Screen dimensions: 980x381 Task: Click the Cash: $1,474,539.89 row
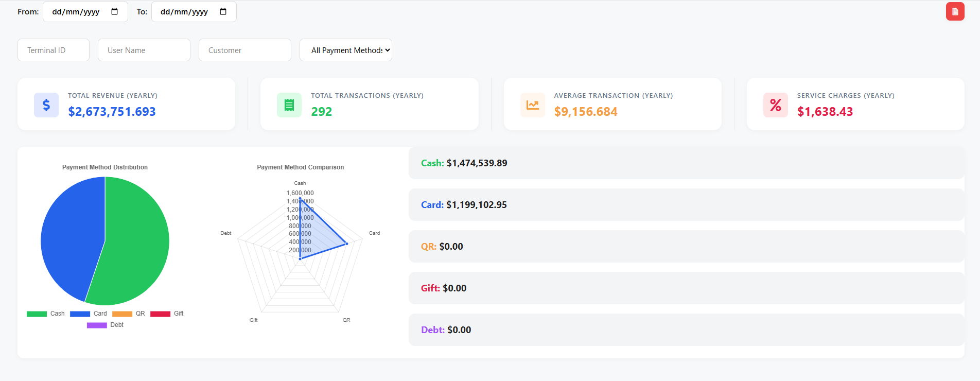click(686, 163)
